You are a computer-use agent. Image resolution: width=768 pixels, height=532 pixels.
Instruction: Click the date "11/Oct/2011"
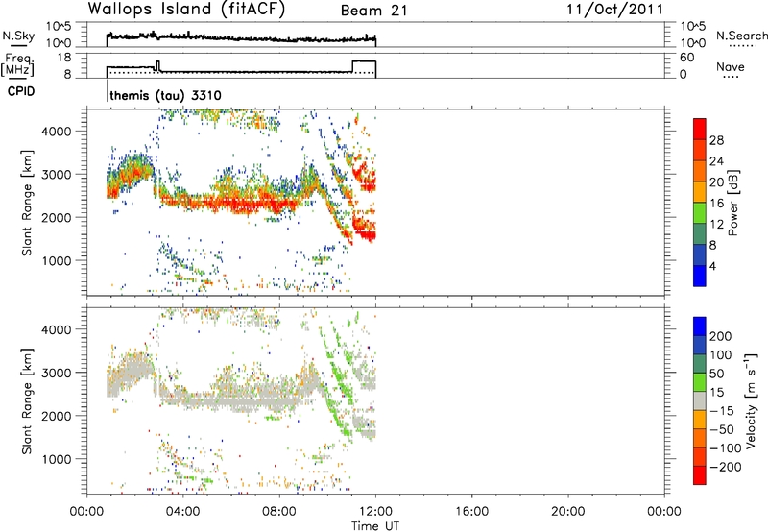tap(614, 10)
